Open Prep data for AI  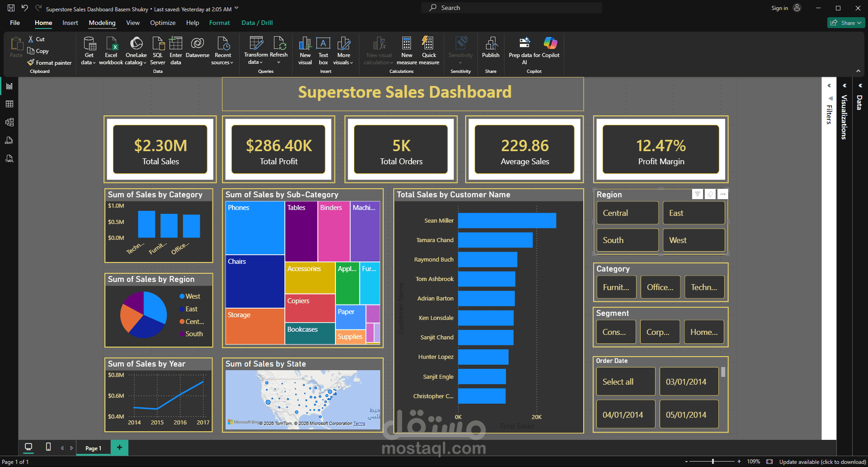pyautogui.click(x=524, y=51)
